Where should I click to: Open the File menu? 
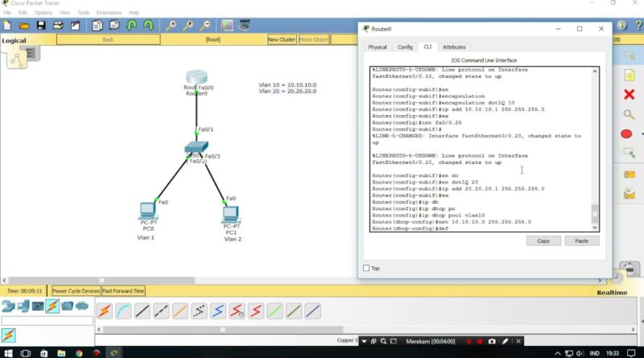[7, 13]
